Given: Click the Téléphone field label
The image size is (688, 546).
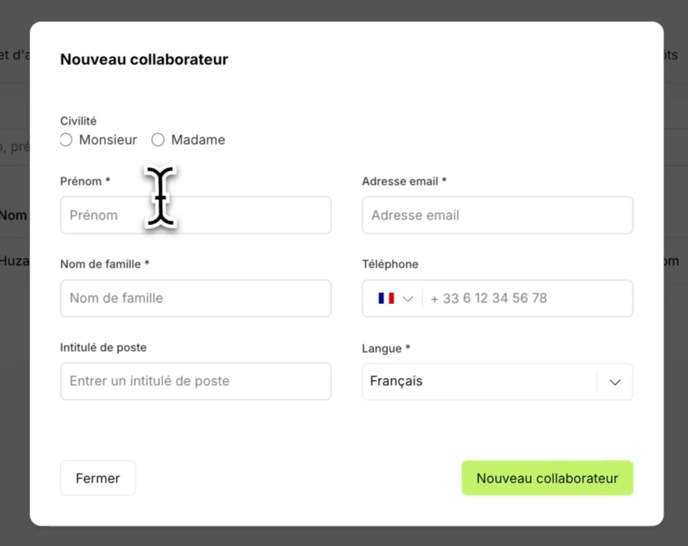Looking at the screenshot, I should tap(390, 264).
